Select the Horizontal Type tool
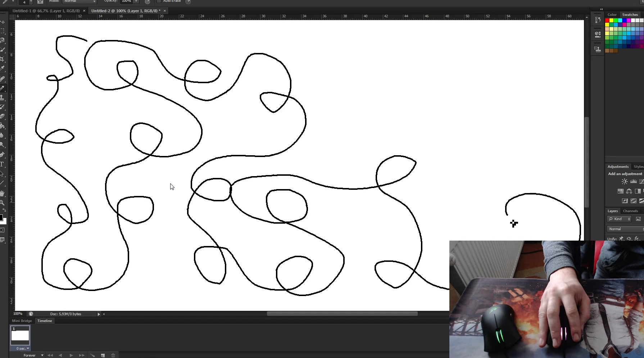The height and width of the screenshot is (358, 644). pos(3,164)
